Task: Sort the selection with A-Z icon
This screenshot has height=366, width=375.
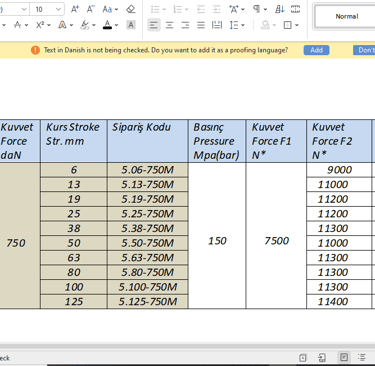Action: click(x=279, y=9)
